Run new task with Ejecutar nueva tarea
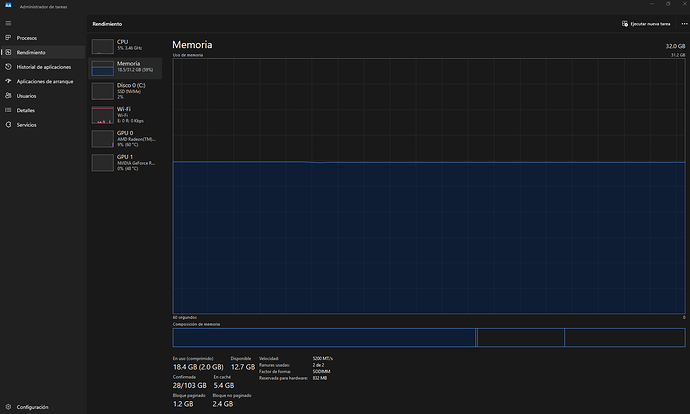 point(646,24)
